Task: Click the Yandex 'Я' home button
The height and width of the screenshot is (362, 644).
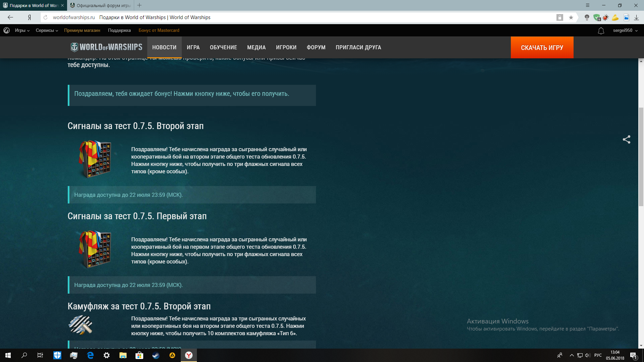Action: pos(30,17)
